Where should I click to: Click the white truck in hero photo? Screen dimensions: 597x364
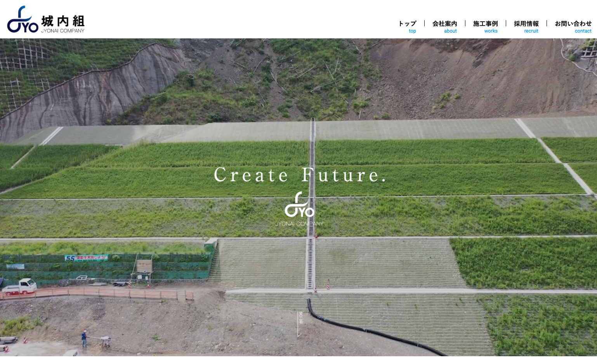point(19,286)
